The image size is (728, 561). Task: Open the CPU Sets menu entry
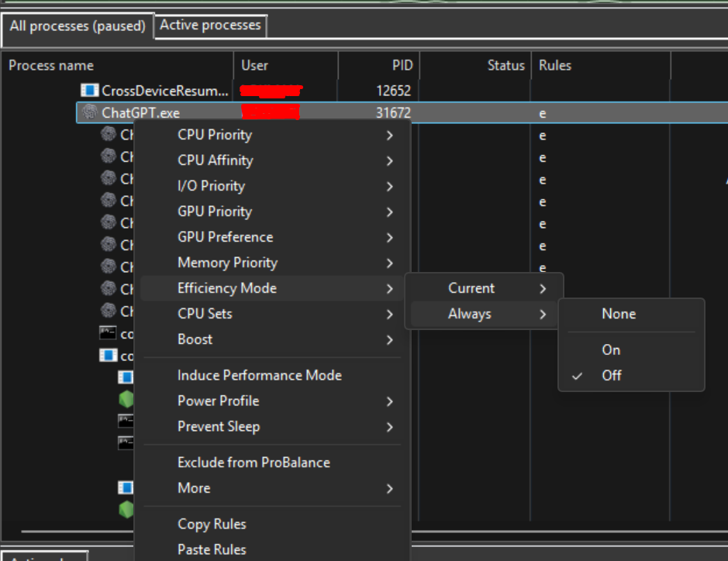(x=272, y=314)
